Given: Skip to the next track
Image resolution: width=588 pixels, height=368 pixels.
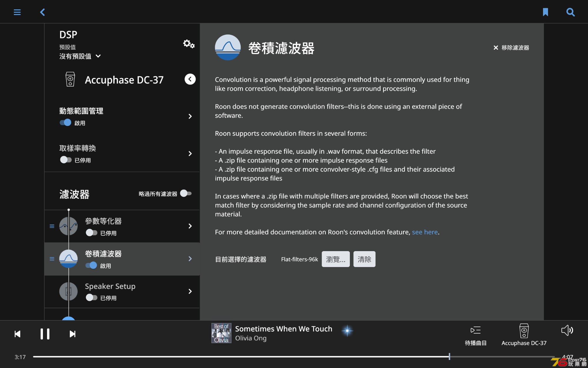Looking at the screenshot, I should click(72, 334).
